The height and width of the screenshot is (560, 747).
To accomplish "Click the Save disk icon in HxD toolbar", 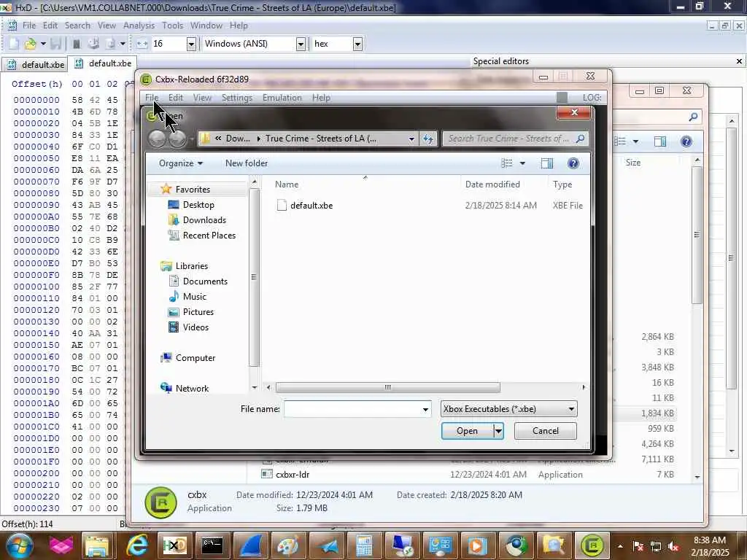I will coord(55,44).
